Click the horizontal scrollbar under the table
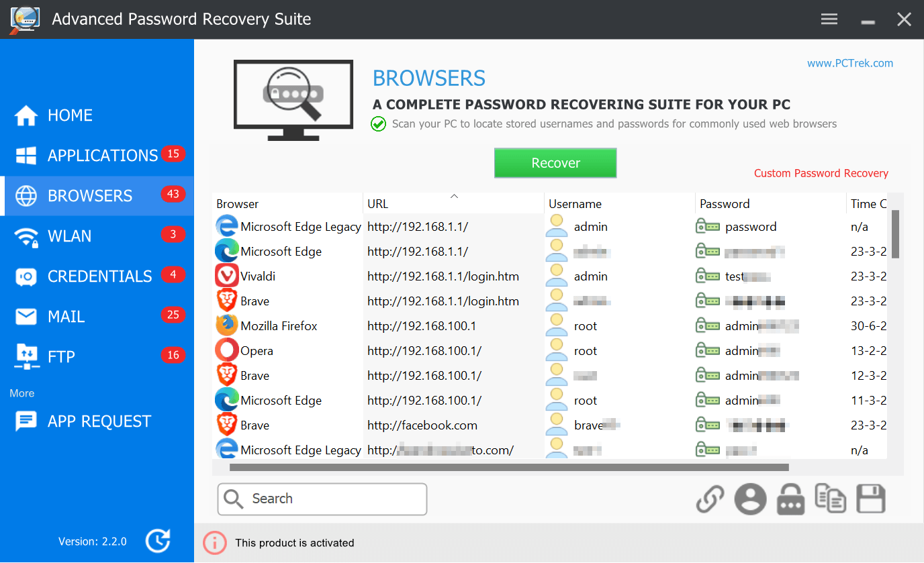924x563 pixels. click(509, 467)
